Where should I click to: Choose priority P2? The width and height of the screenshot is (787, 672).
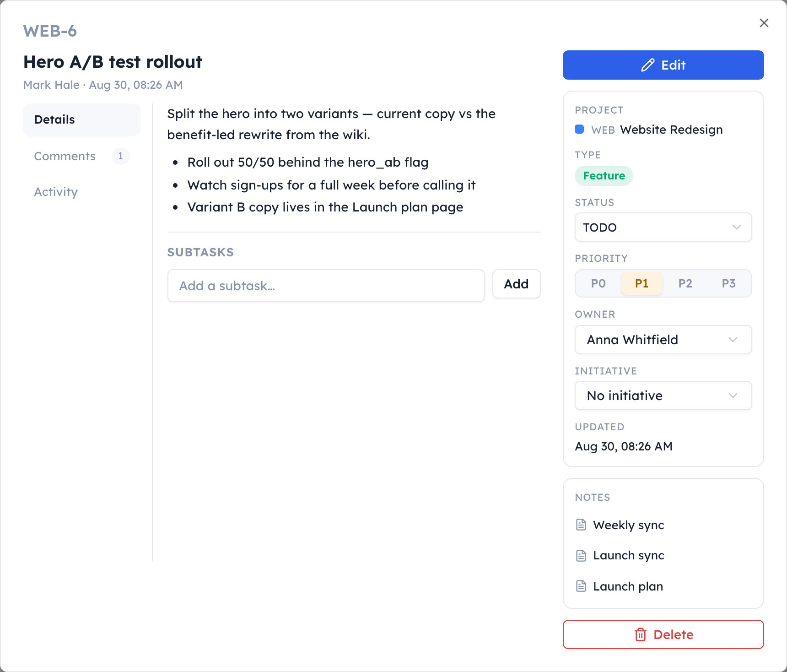[x=685, y=283]
